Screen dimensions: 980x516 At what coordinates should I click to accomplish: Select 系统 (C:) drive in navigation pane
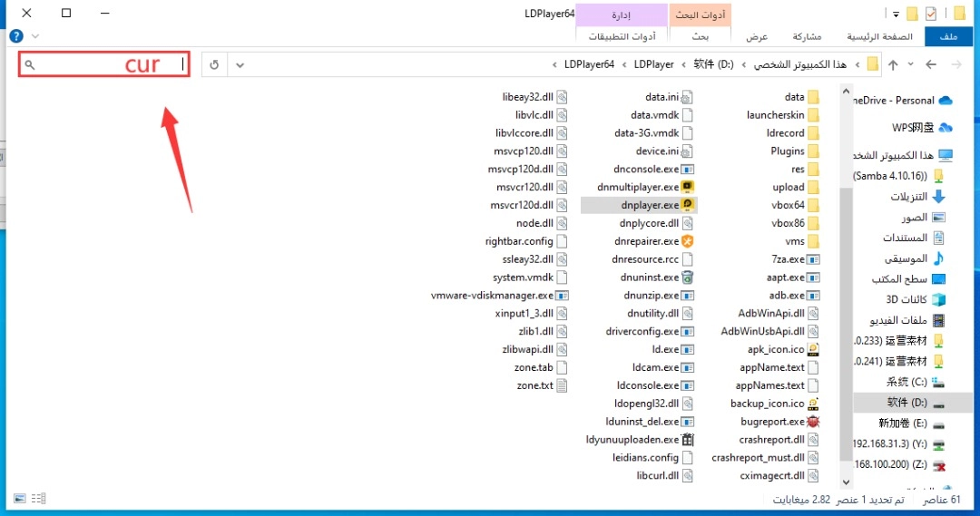click(915, 382)
